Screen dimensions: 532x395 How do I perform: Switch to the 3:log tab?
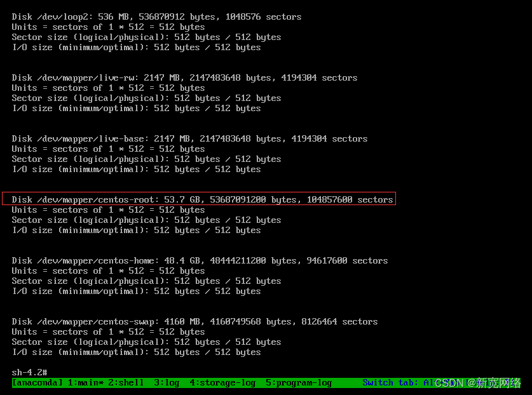point(166,382)
